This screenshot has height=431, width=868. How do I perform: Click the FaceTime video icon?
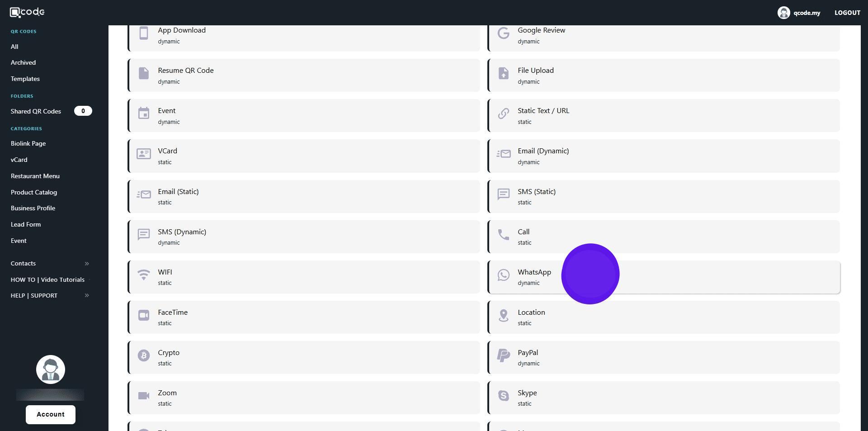tap(144, 315)
